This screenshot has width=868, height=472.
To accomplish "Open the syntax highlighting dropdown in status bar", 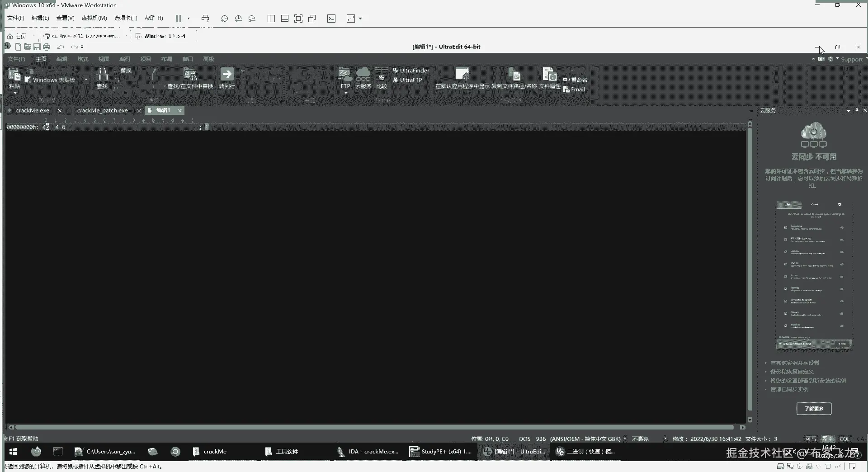I will [x=665, y=439].
